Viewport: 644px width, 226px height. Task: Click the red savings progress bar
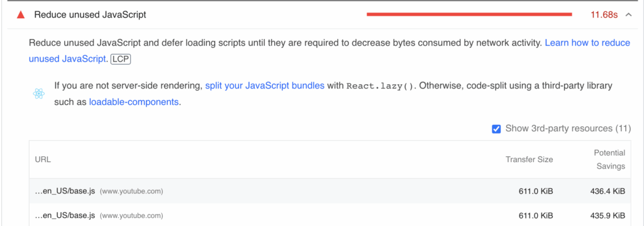click(469, 14)
